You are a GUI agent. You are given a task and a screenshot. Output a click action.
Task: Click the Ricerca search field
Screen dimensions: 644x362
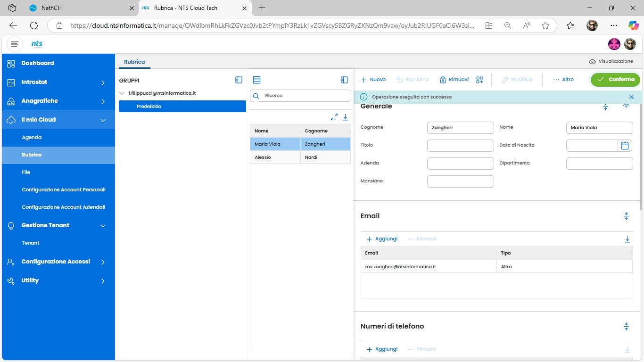[304, 96]
